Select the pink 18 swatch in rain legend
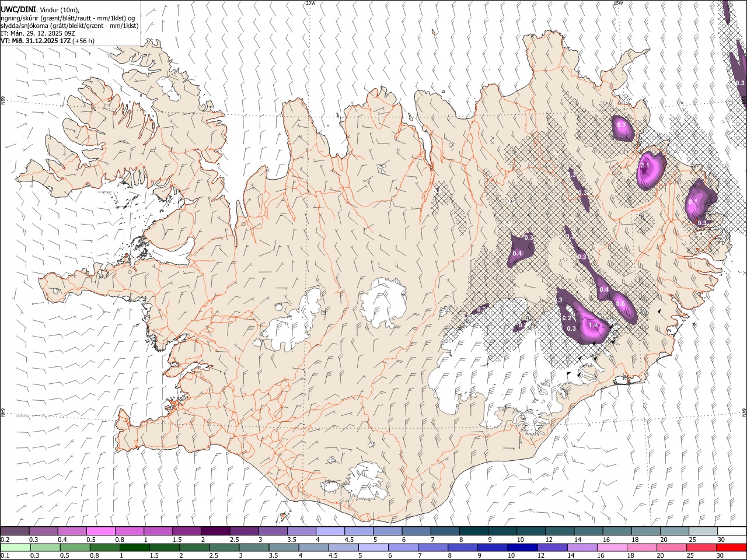 tap(642, 548)
